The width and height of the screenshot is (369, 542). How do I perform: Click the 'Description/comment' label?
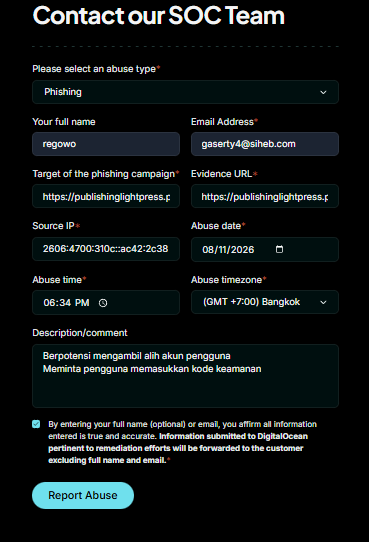coord(80,333)
